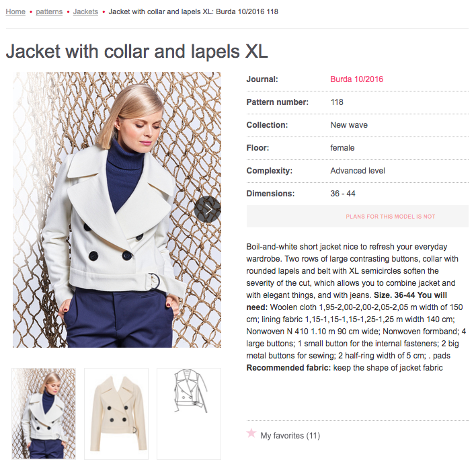Go to the patterns breadcrumb link

coord(49,11)
